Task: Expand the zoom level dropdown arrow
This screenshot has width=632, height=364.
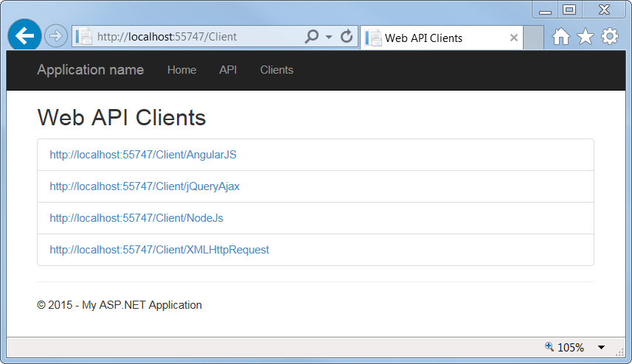Action: [x=601, y=347]
